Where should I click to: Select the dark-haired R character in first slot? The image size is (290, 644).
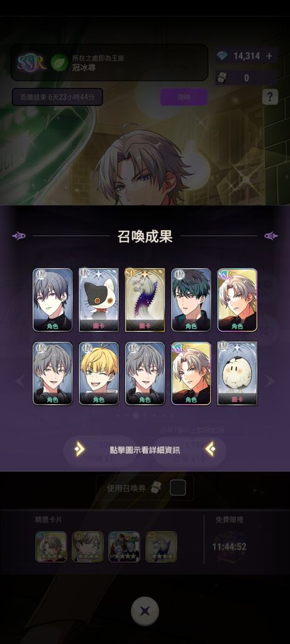(x=53, y=300)
